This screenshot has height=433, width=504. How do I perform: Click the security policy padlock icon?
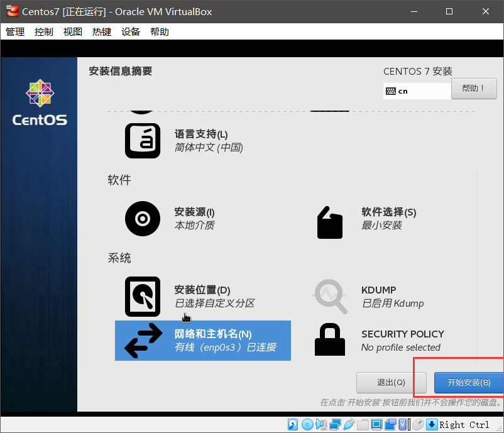click(x=330, y=340)
